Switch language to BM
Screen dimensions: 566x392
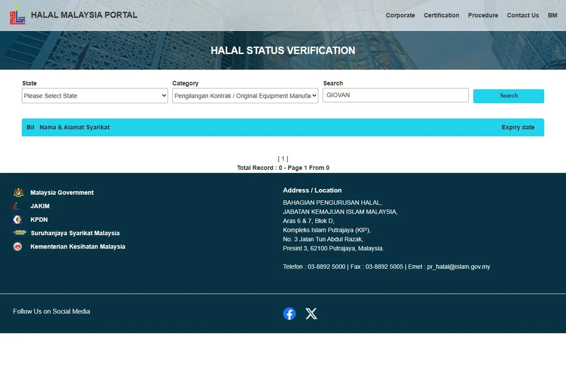pos(553,15)
